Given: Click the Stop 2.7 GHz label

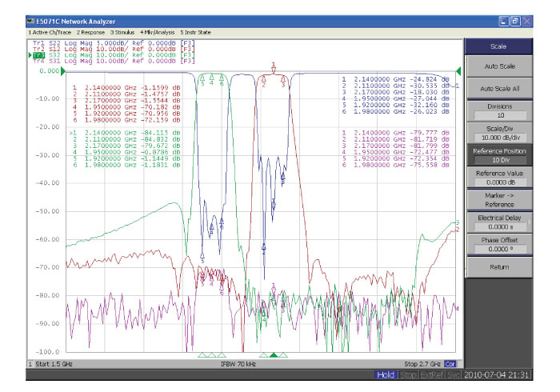Looking at the screenshot, I should tap(422, 364).
